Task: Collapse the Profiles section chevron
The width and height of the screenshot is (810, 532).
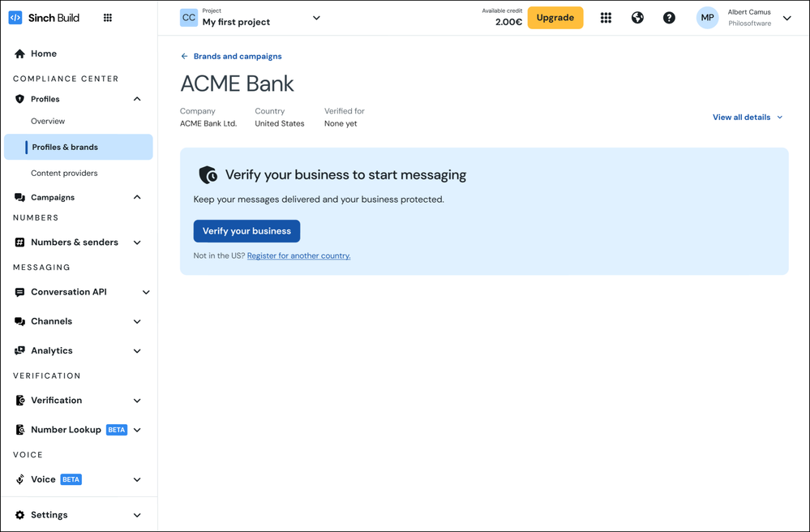Action: pyautogui.click(x=137, y=99)
